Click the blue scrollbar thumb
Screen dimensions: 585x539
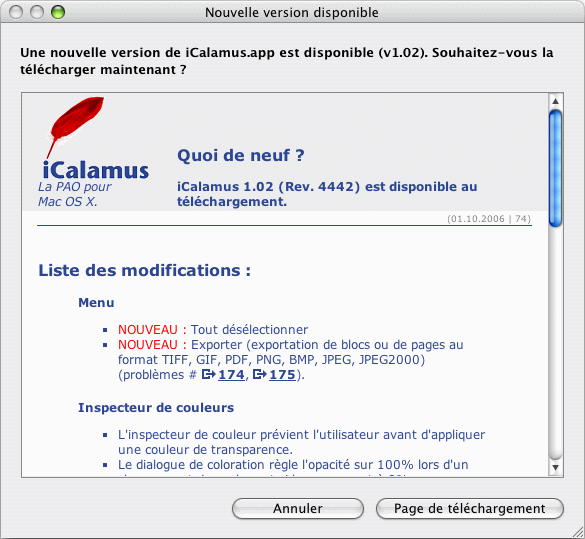click(x=556, y=168)
